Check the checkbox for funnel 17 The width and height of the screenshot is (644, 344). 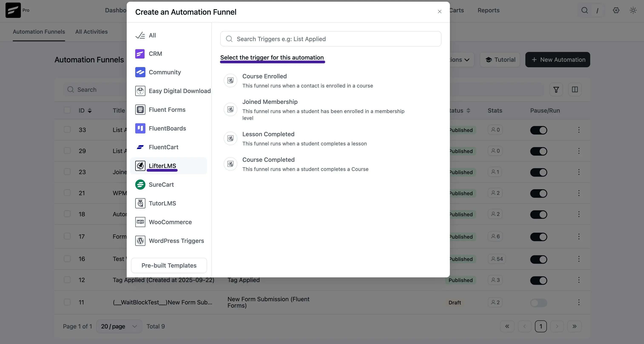[67, 236]
